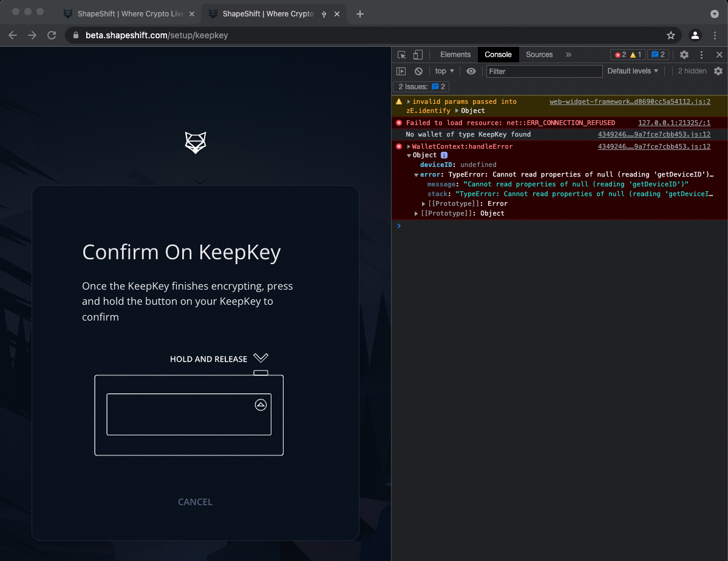Click the yellow warning count badge
Screen dimensions: 728x561
(636, 55)
